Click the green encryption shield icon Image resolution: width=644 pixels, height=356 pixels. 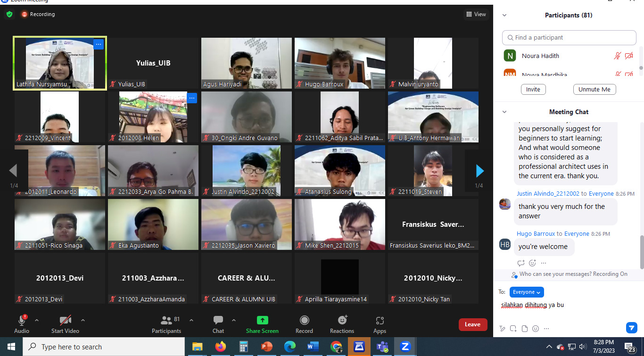click(x=9, y=14)
